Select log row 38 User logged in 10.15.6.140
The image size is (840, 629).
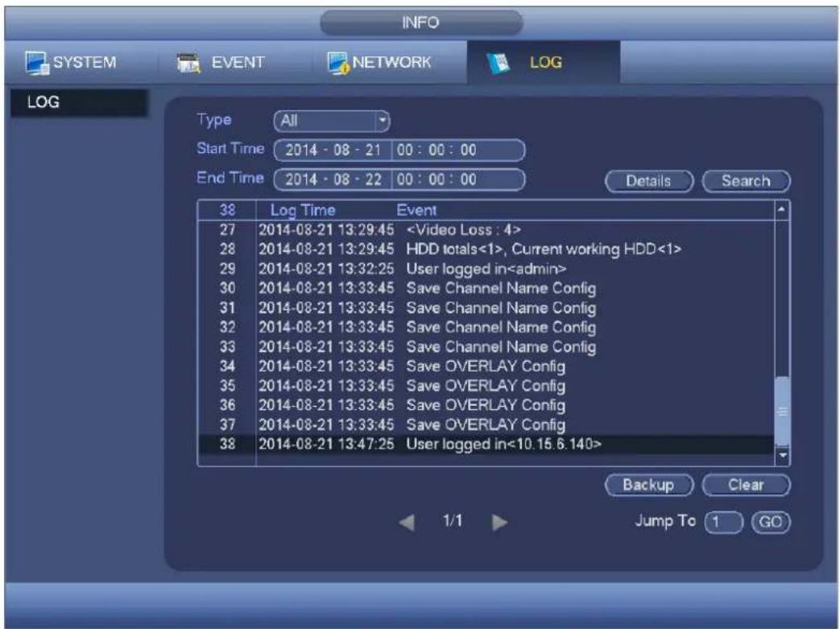point(486,445)
